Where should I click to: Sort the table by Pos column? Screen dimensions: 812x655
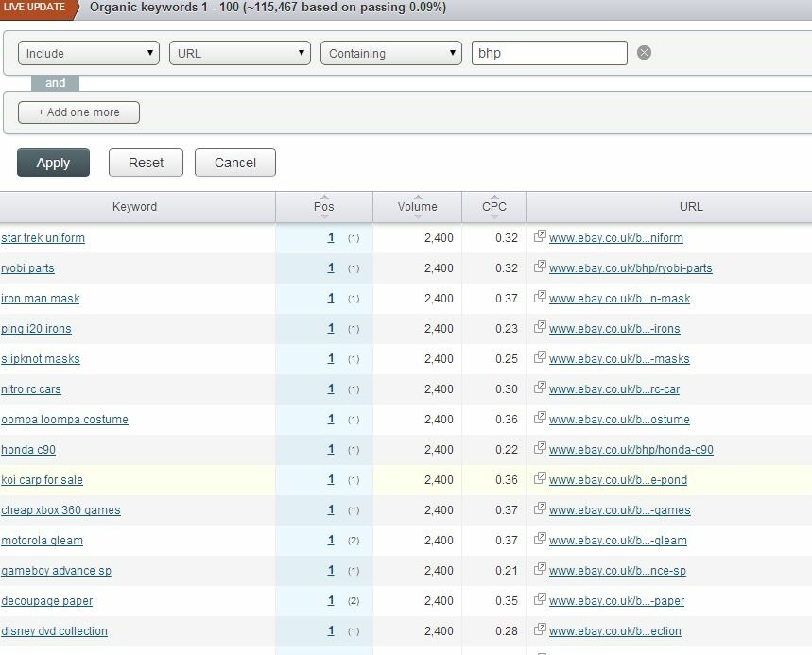pos(324,206)
